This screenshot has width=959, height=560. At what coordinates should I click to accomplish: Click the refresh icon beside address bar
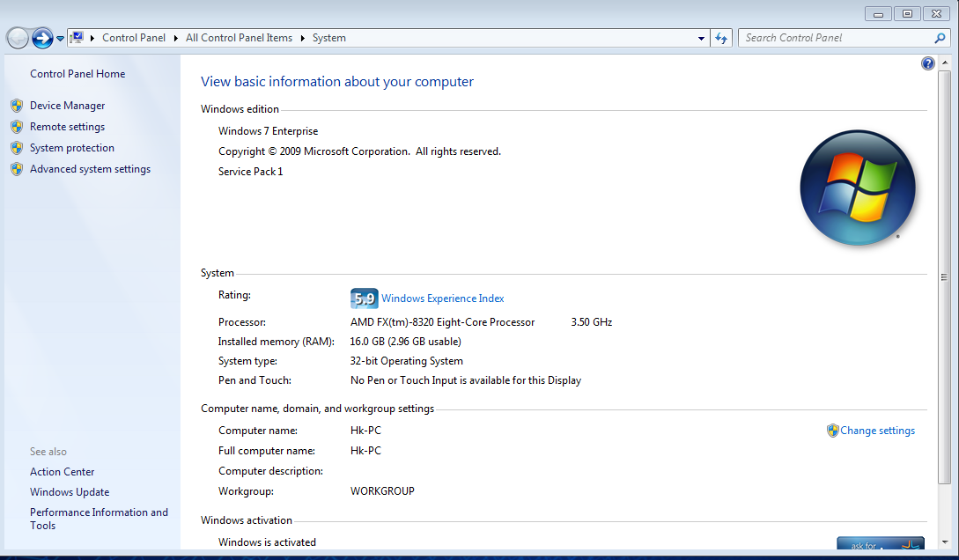tap(721, 38)
